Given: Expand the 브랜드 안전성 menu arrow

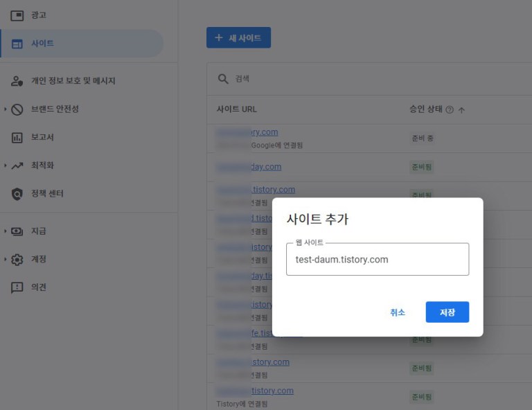Looking at the screenshot, I should click(x=6, y=109).
